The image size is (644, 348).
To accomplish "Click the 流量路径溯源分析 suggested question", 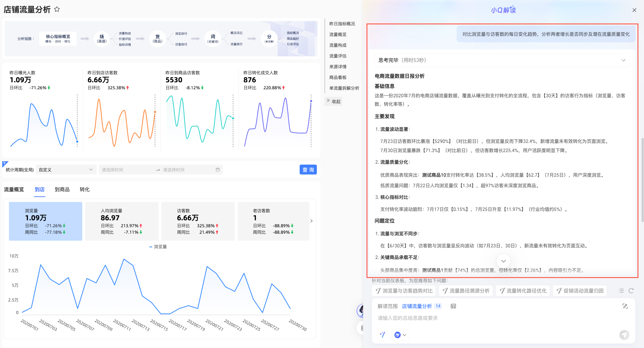I will (466, 291).
